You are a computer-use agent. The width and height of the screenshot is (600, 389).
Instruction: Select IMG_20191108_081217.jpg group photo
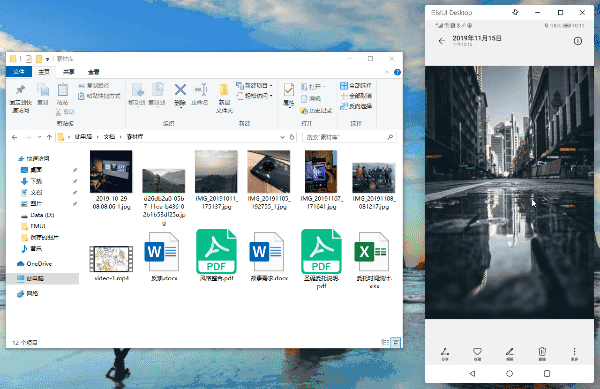click(x=374, y=178)
